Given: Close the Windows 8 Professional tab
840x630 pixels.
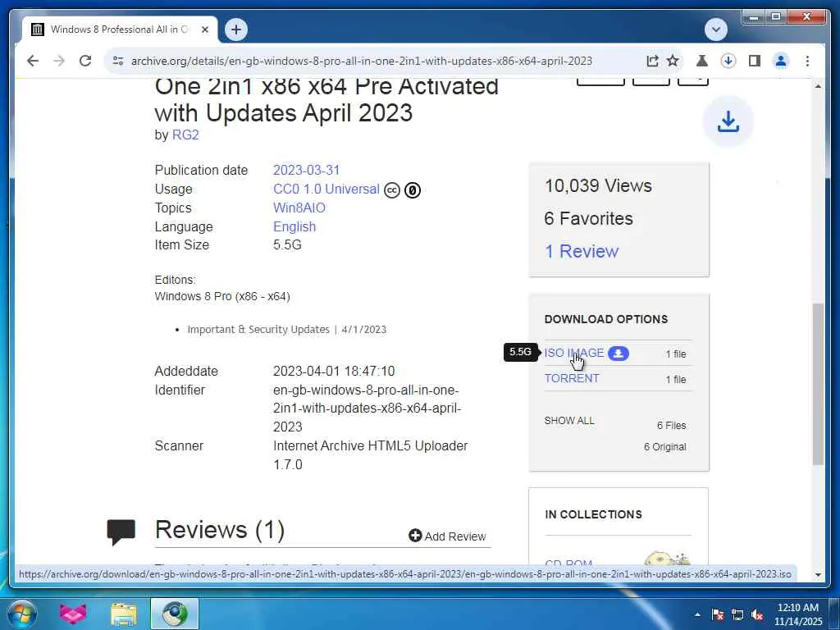Looking at the screenshot, I should tap(204, 30).
